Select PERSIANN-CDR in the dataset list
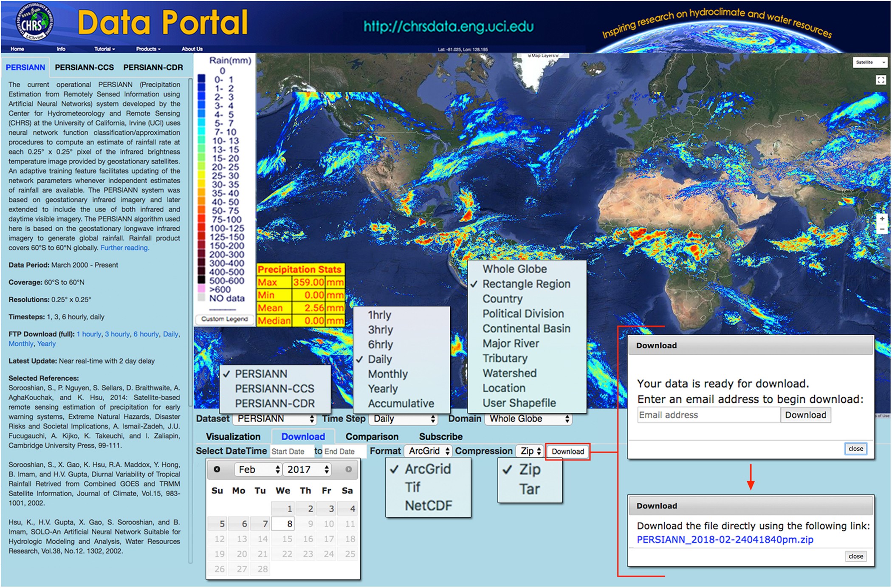This screenshot has height=588, width=892. tap(275, 404)
